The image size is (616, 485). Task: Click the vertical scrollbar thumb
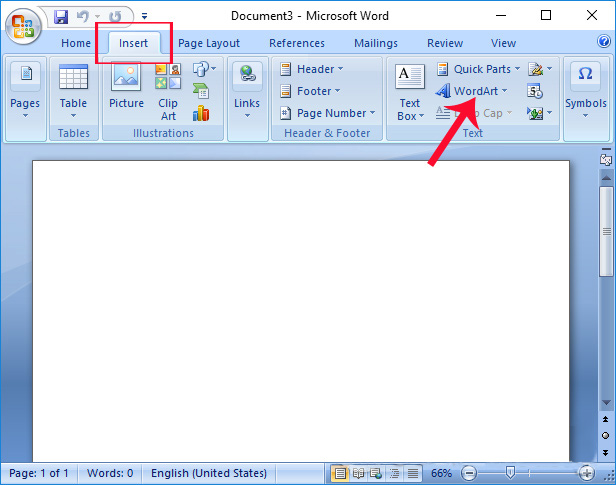pos(607,232)
